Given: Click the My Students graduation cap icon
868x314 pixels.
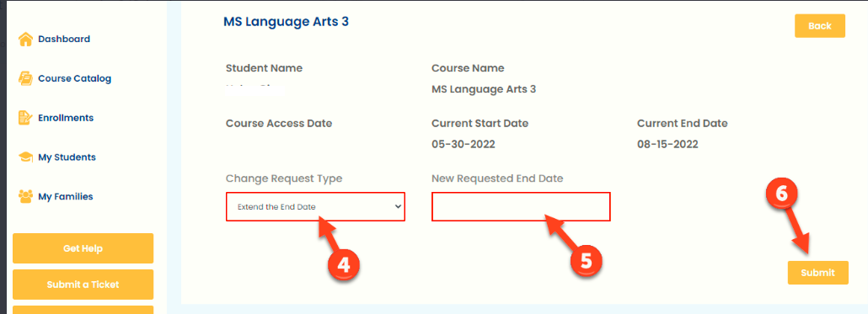Looking at the screenshot, I should coord(25,157).
